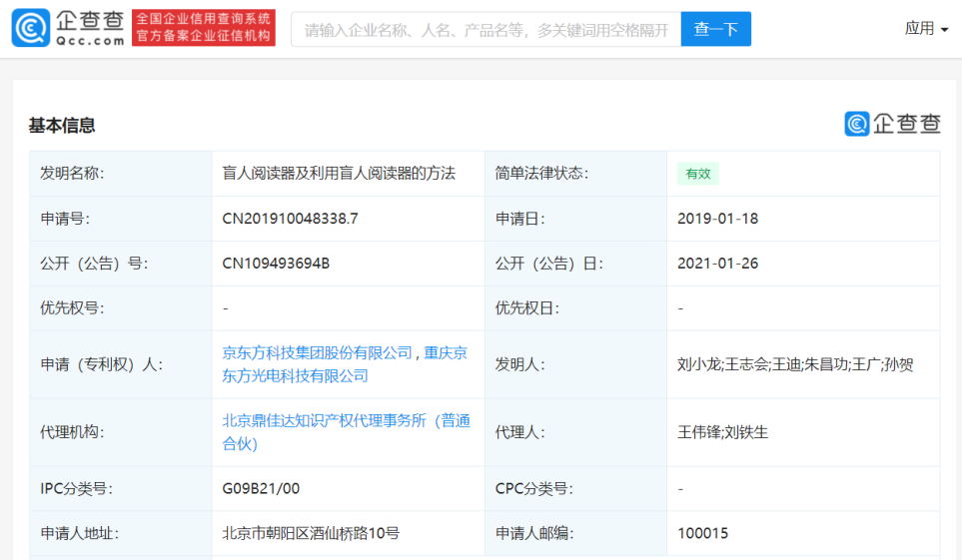Click the 有效 legal status tag

coord(698,174)
